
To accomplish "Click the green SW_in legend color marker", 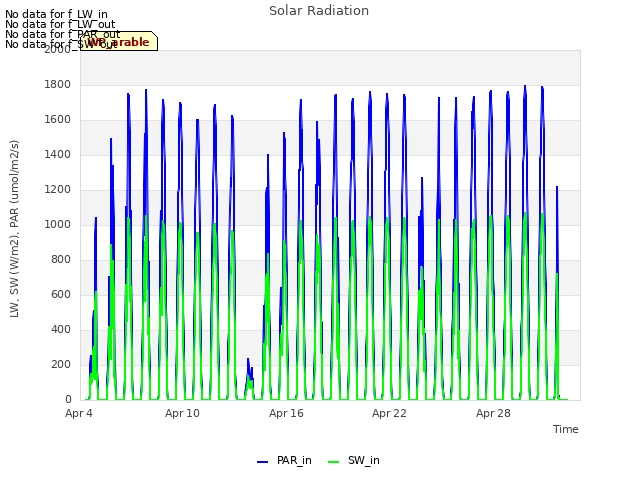I will pyautogui.click(x=333, y=462).
